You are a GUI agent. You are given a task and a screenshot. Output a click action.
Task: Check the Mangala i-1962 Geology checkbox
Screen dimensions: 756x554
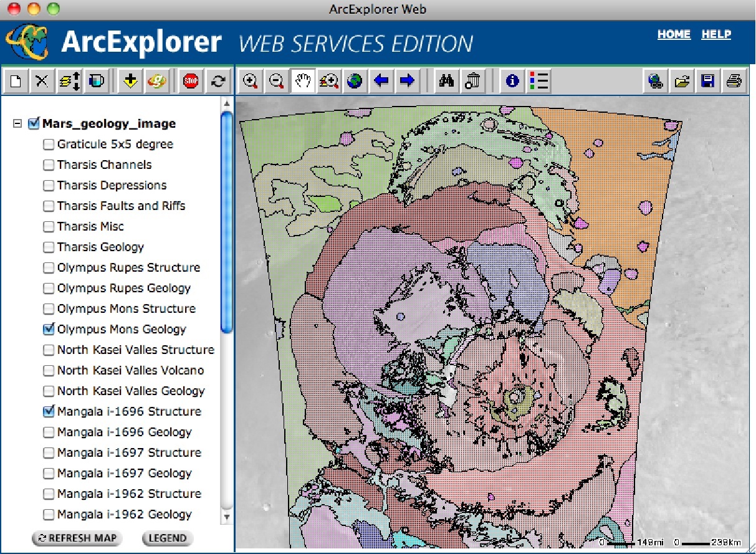[x=48, y=515]
